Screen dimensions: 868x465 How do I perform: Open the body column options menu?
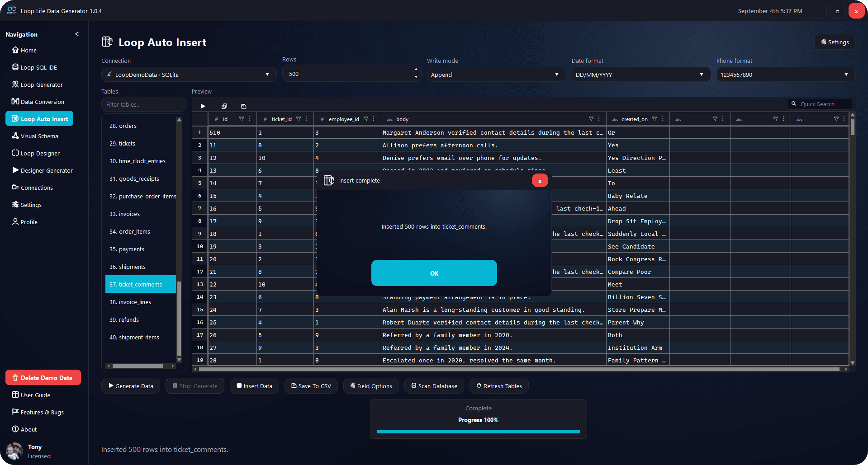click(599, 119)
